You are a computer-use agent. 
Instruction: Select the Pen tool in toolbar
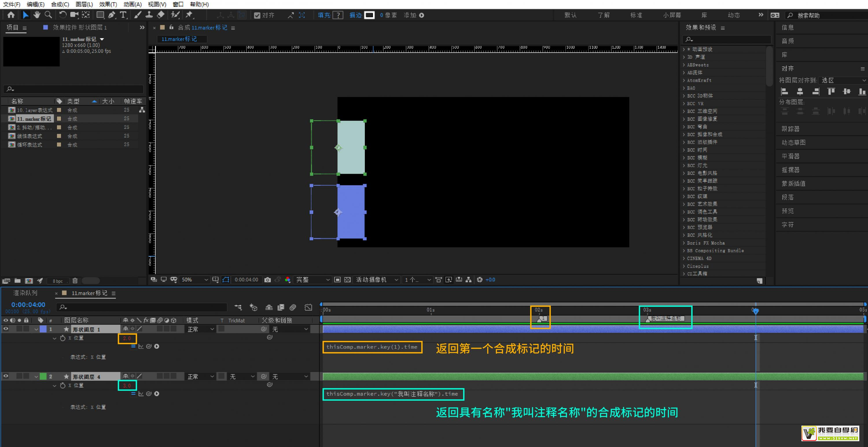[111, 15]
